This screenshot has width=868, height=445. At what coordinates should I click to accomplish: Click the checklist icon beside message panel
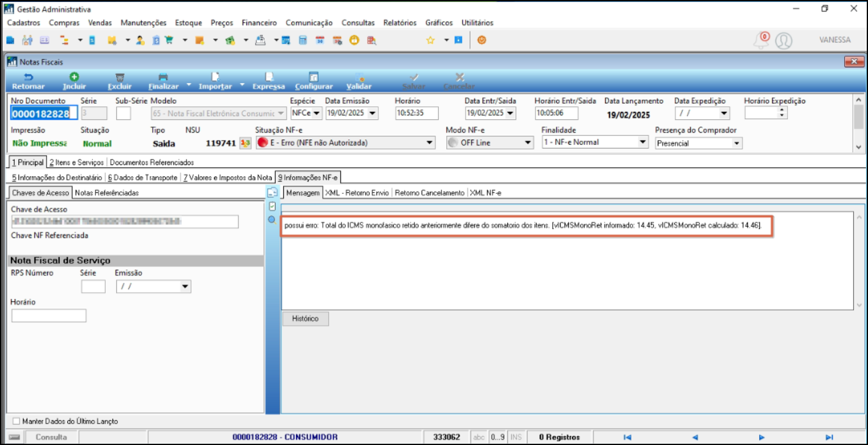[x=272, y=206]
